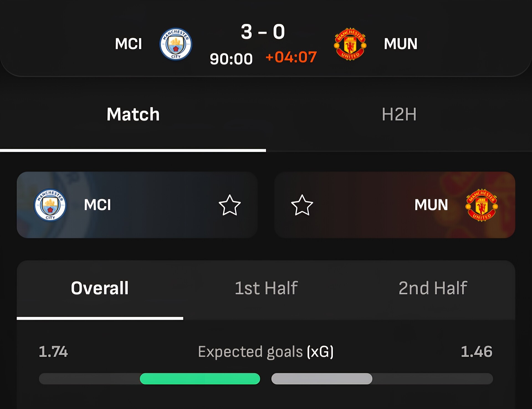Screen dimensions: 532x409
Task: Click the 3 - 0 match score
Action: point(263,32)
